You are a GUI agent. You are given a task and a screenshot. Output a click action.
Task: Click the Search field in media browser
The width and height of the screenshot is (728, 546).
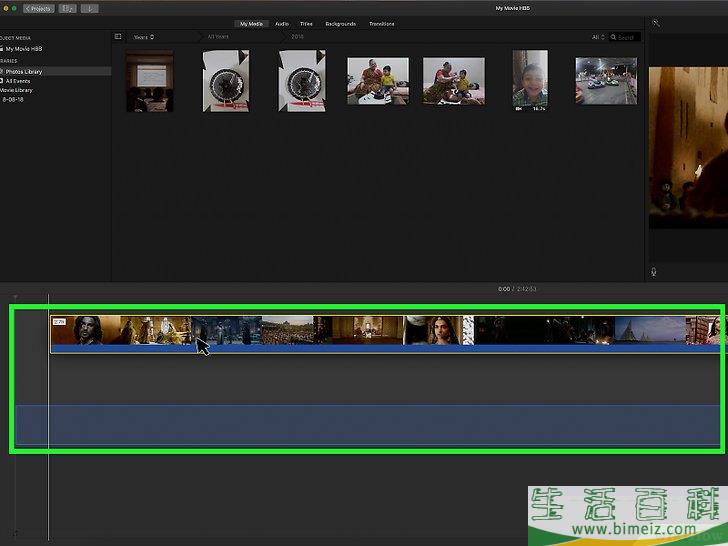click(625, 37)
